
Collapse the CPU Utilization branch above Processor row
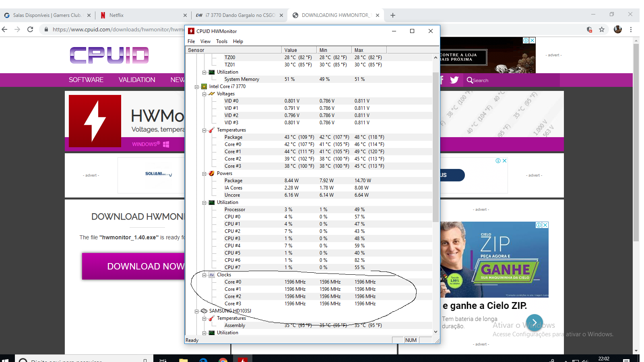coord(204,202)
